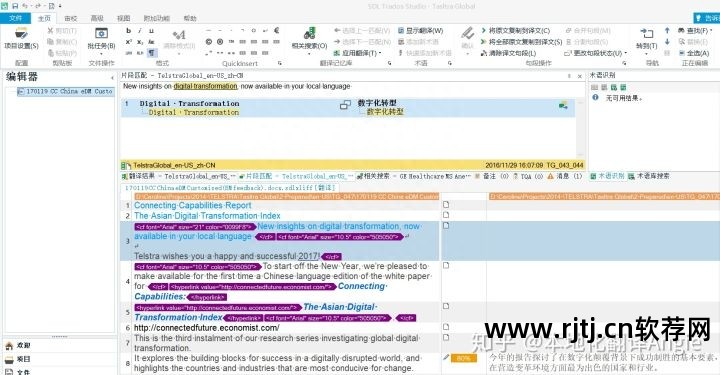
Task: Open the 文件 file menu
Action: (x=15, y=18)
